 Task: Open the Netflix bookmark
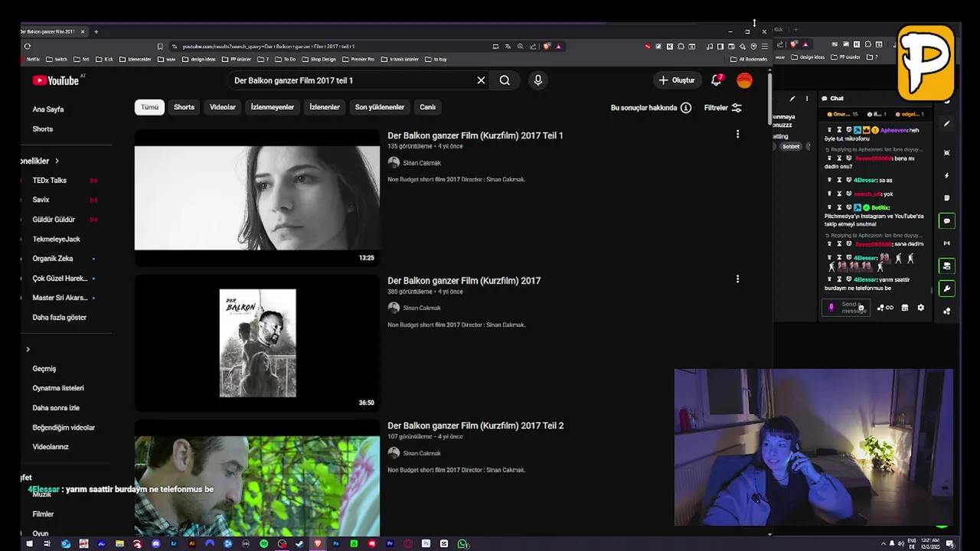click(30, 59)
